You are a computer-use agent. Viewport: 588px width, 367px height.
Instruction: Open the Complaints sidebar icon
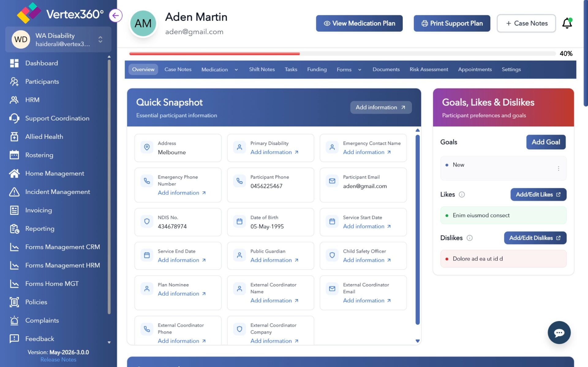click(x=14, y=320)
